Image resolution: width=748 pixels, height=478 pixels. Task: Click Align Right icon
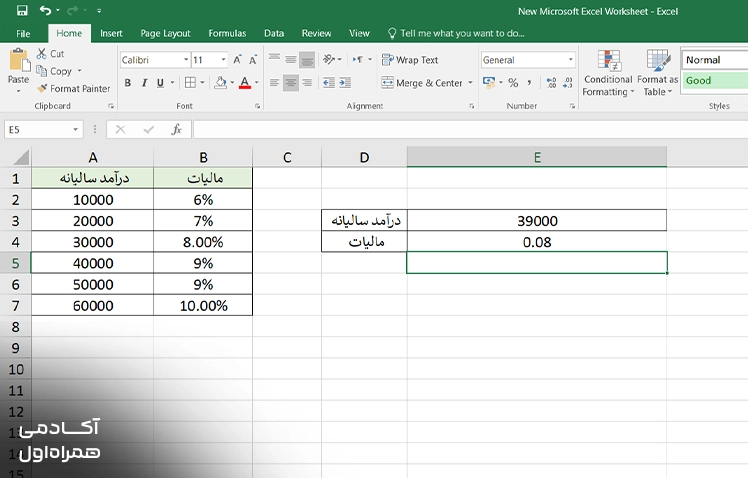[307, 83]
